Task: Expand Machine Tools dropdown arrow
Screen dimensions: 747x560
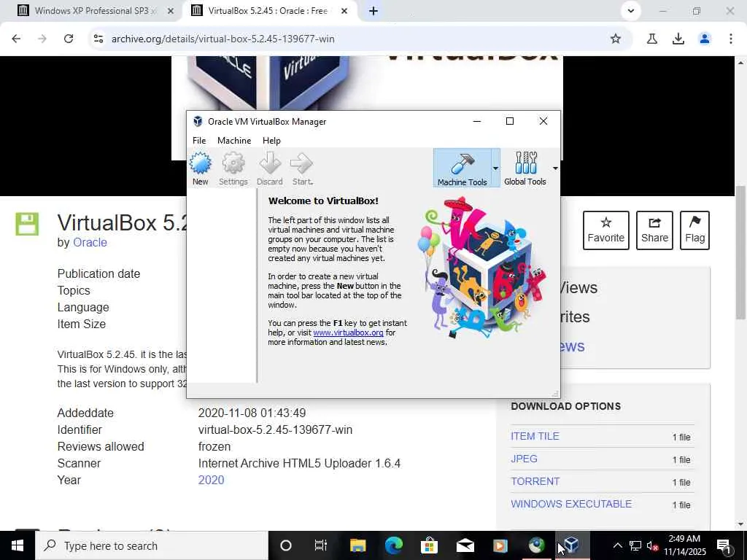Action: (x=495, y=168)
